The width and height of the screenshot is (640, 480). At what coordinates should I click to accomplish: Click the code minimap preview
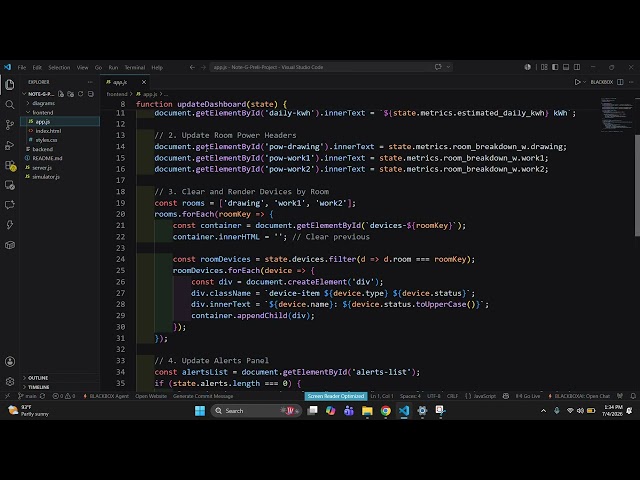pyautogui.click(x=616, y=115)
